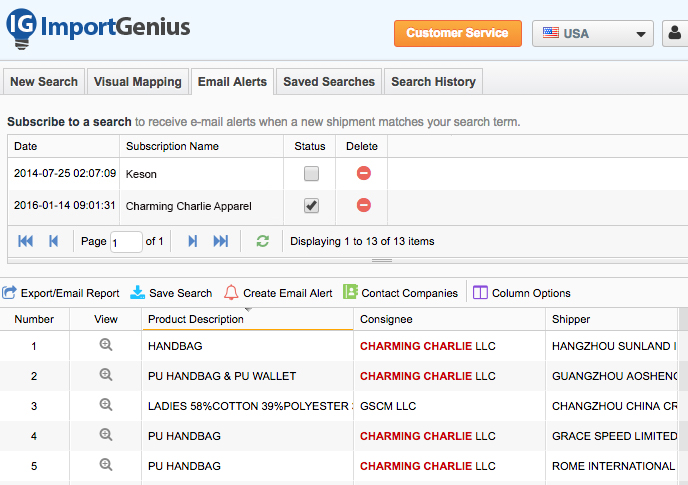The width and height of the screenshot is (688, 485).
Task: Click CHARMING CHARLIE LLC consignee in row 1
Action: point(428,346)
